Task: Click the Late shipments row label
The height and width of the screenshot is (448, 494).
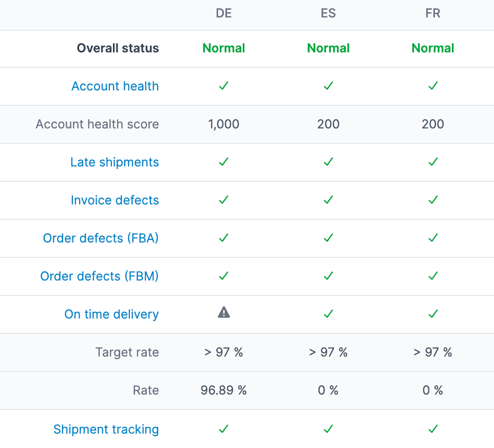Action: point(115,162)
